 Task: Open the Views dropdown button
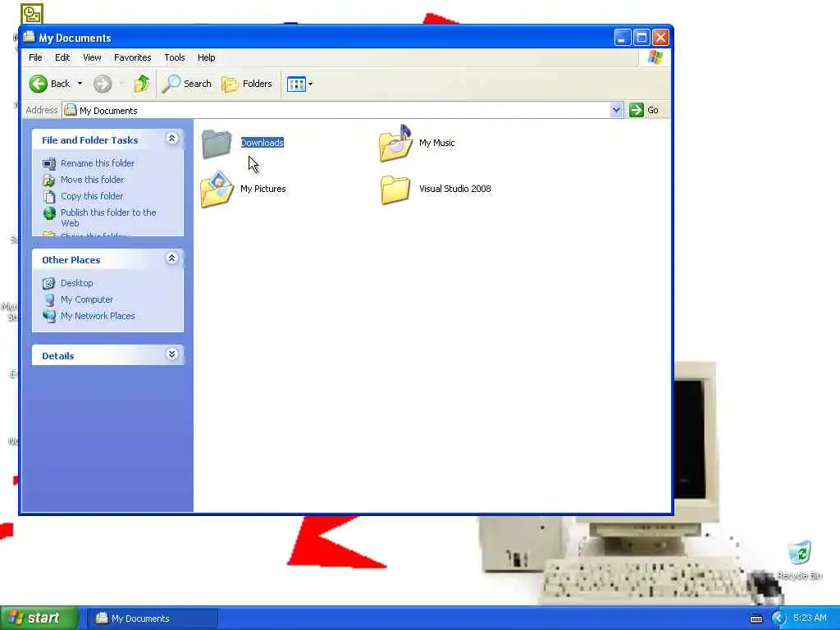299,84
